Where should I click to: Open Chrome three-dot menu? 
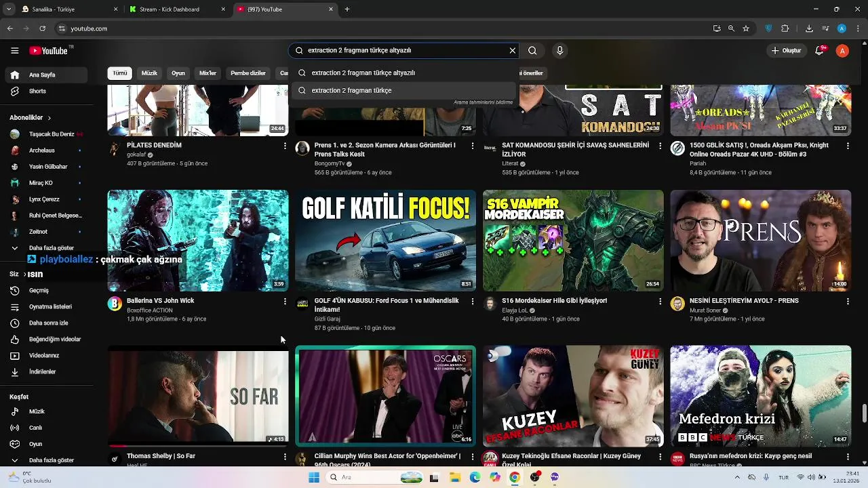click(857, 28)
